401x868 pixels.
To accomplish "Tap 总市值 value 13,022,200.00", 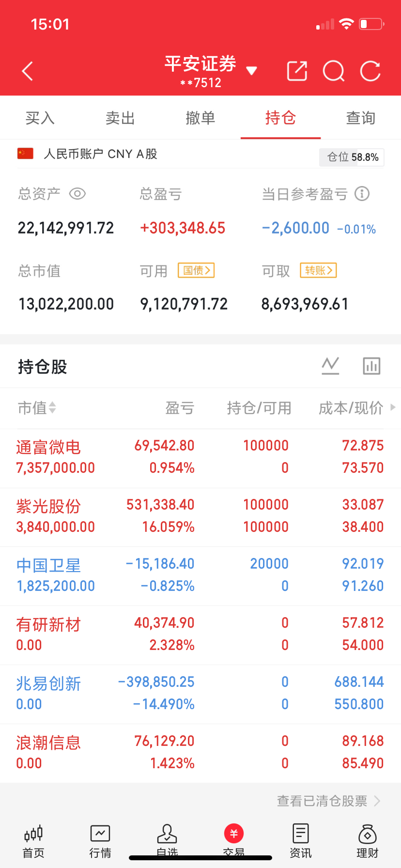I will [x=66, y=304].
